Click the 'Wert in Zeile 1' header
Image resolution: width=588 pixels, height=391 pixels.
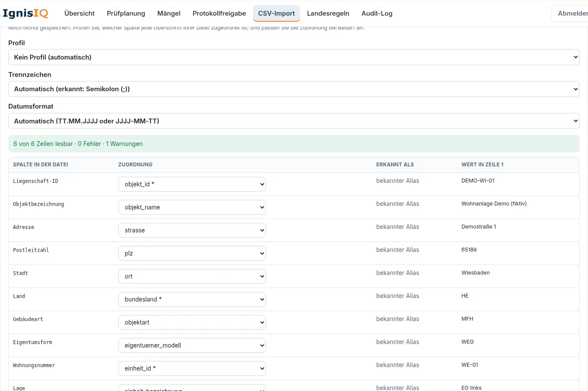(x=482, y=165)
